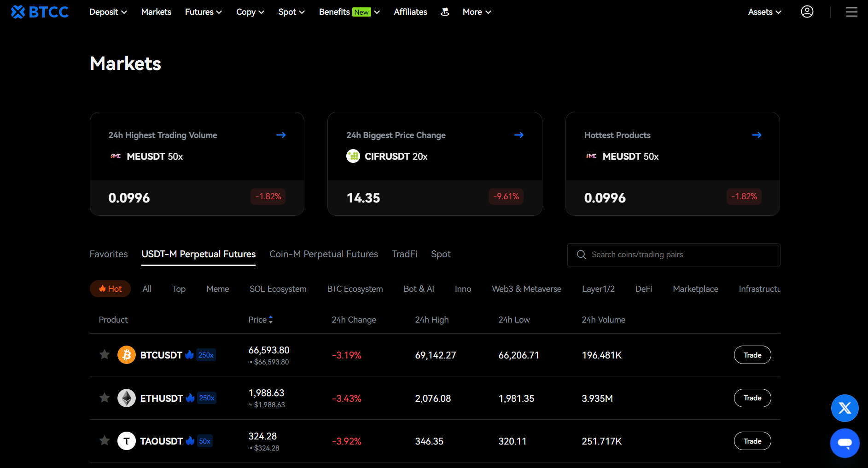Expand the More dropdown menu

pos(477,12)
